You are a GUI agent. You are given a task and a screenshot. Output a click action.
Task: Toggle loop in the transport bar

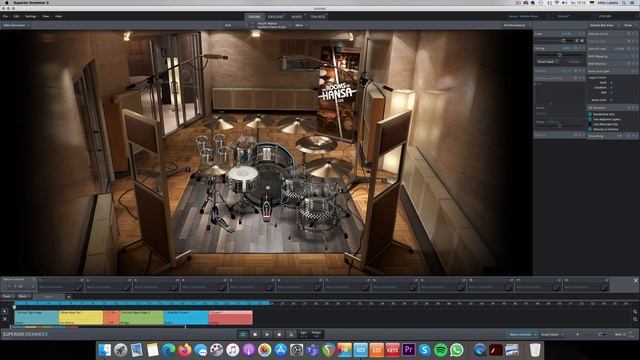pyautogui.click(x=243, y=334)
